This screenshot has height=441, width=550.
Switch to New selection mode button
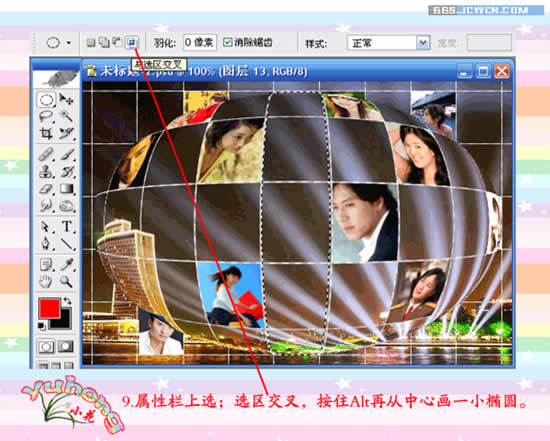click(x=91, y=43)
